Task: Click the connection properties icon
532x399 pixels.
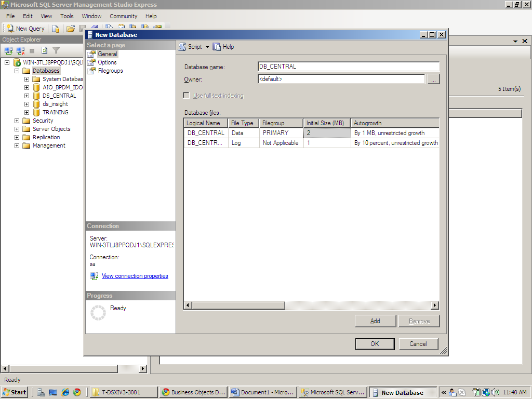Action: click(x=94, y=276)
